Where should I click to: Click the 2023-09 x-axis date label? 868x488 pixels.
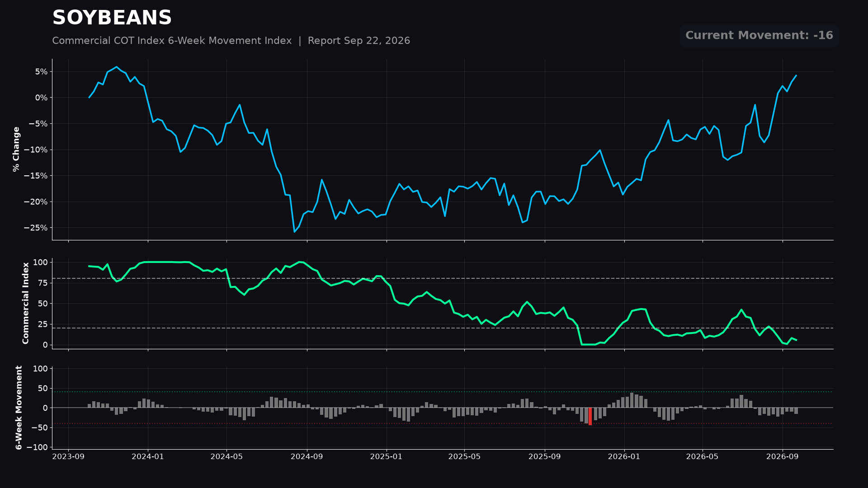pos(68,457)
